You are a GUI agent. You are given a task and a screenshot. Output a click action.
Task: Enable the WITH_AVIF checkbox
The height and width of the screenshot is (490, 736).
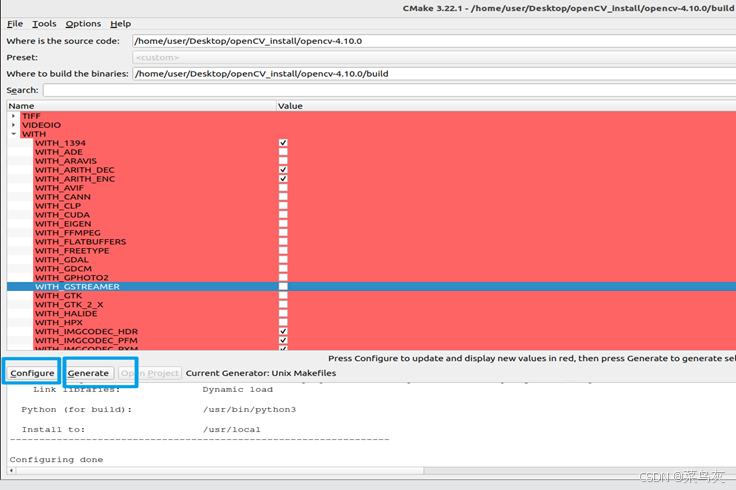283,188
